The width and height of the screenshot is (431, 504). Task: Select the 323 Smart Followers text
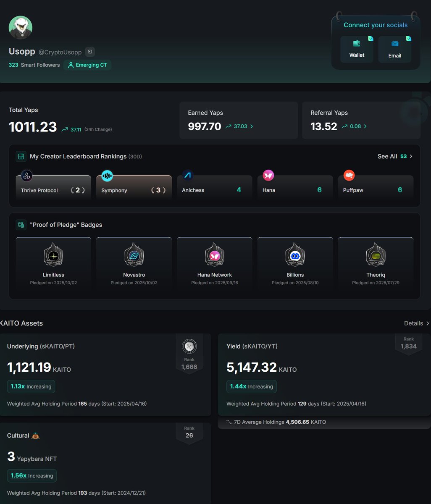[34, 65]
